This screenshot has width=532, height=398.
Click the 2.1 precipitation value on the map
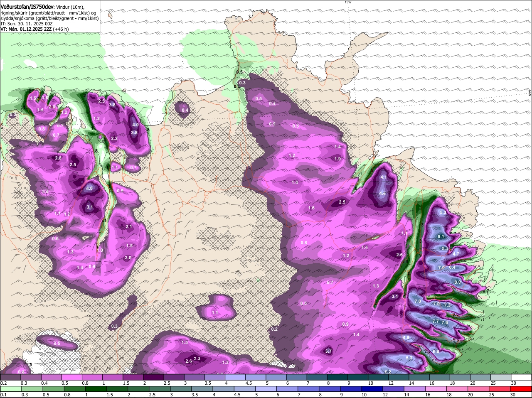[x=129, y=226]
